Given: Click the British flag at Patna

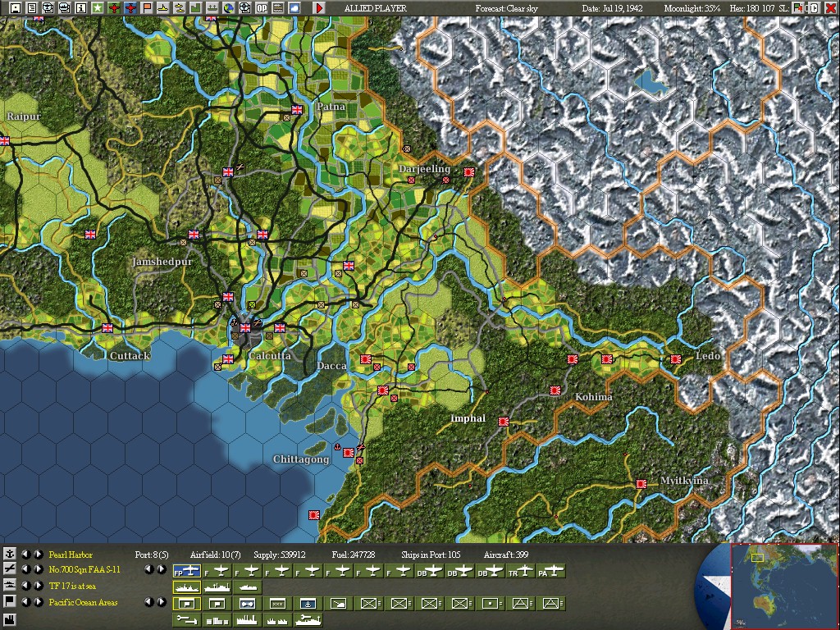Looking at the screenshot, I should pyautogui.click(x=297, y=110).
